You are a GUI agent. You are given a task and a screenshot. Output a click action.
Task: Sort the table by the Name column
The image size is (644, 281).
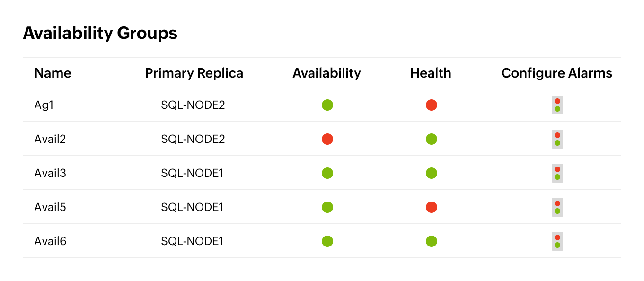point(52,73)
